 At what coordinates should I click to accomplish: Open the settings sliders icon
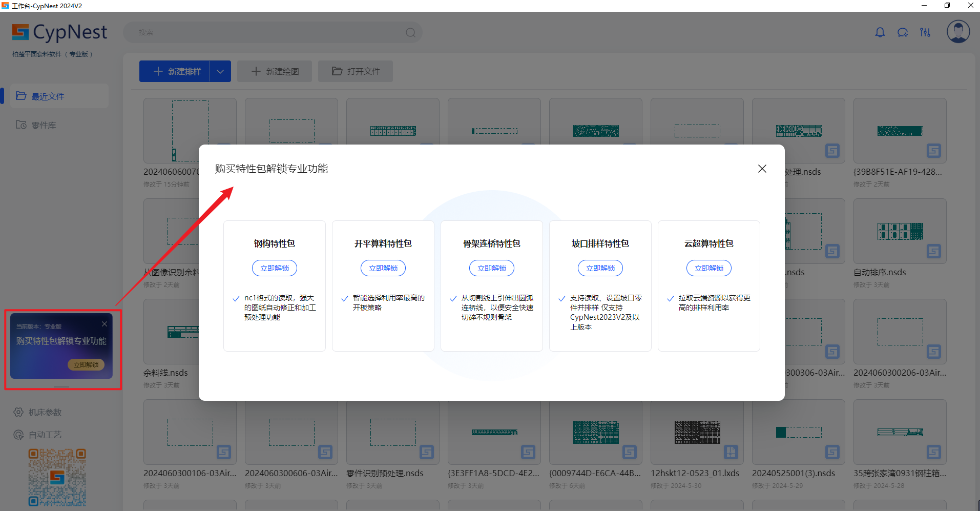click(x=925, y=32)
